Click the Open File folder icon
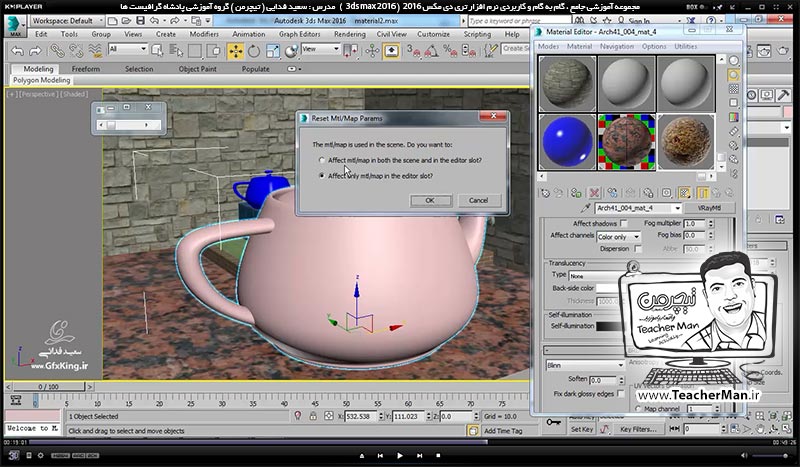Image resolution: width=800 pixels, height=467 pixels. click(127, 21)
